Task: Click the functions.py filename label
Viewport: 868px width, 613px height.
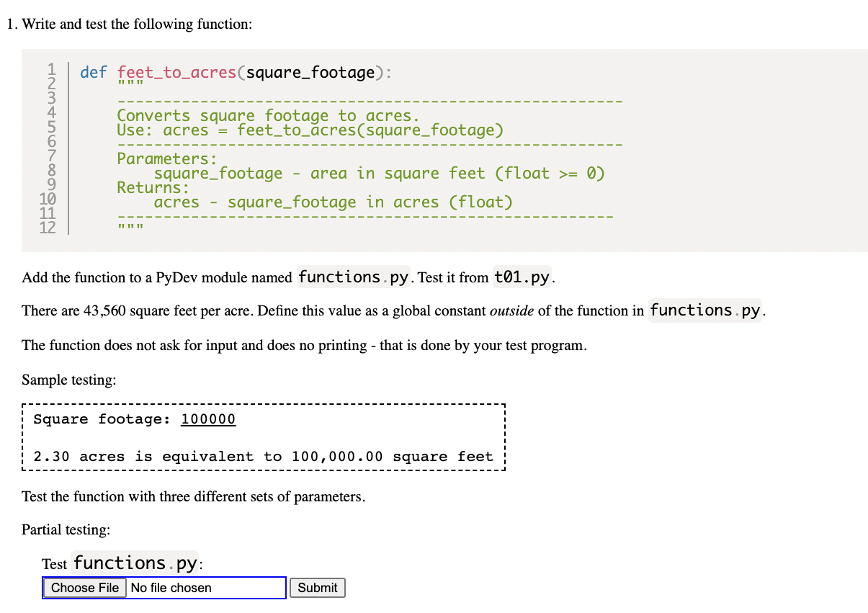Action: [353, 277]
